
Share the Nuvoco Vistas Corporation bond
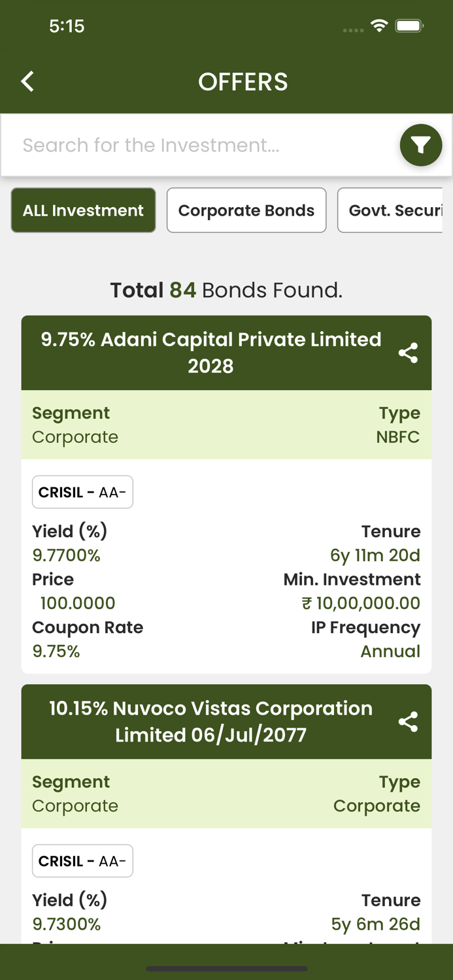(x=409, y=722)
